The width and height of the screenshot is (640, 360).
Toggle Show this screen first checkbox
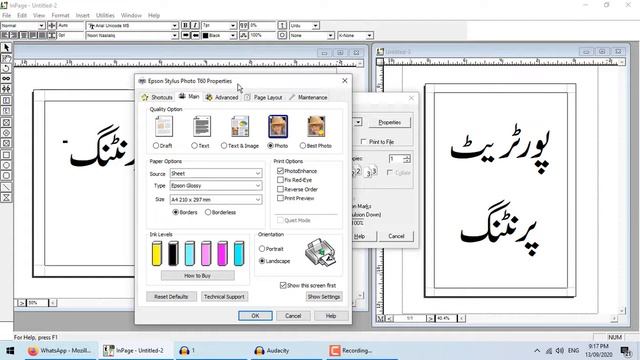(x=283, y=285)
